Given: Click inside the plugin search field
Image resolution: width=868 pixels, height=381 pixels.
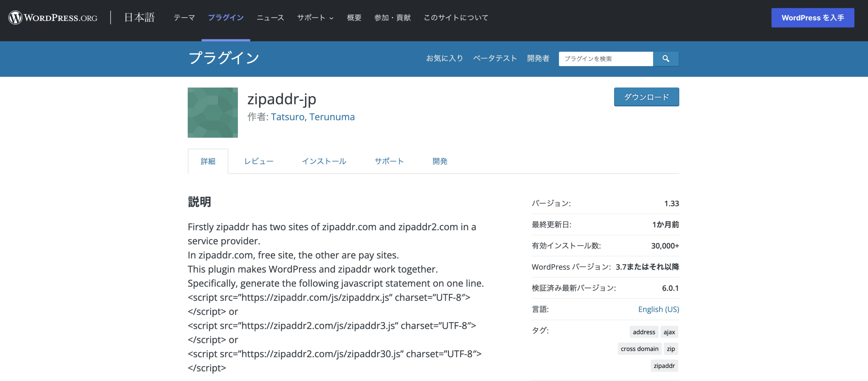Looking at the screenshot, I should pos(605,58).
